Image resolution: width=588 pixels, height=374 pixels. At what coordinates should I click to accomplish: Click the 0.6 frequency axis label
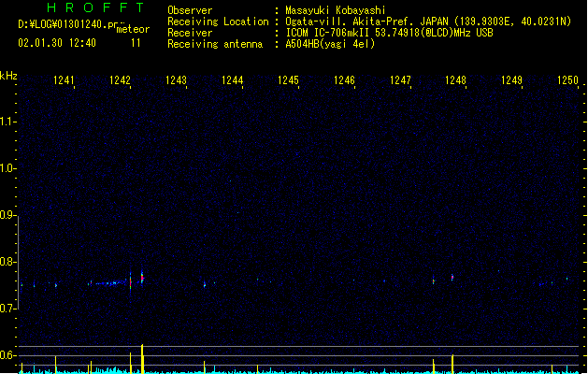pos(7,355)
